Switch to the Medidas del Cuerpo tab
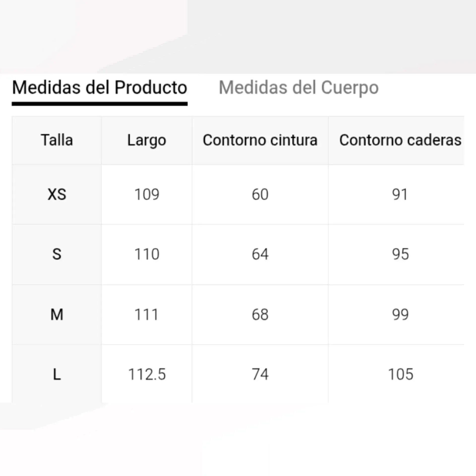476x476 pixels. point(298,88)
